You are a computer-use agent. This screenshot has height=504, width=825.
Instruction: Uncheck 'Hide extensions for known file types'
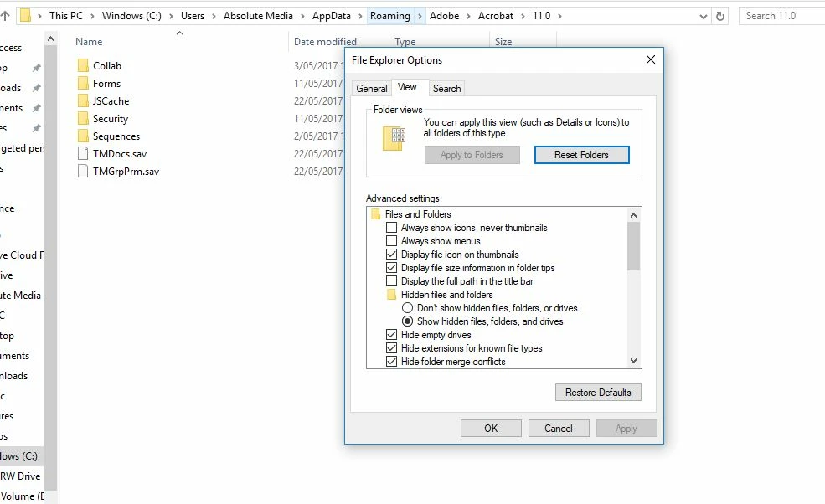pos(391,348)
